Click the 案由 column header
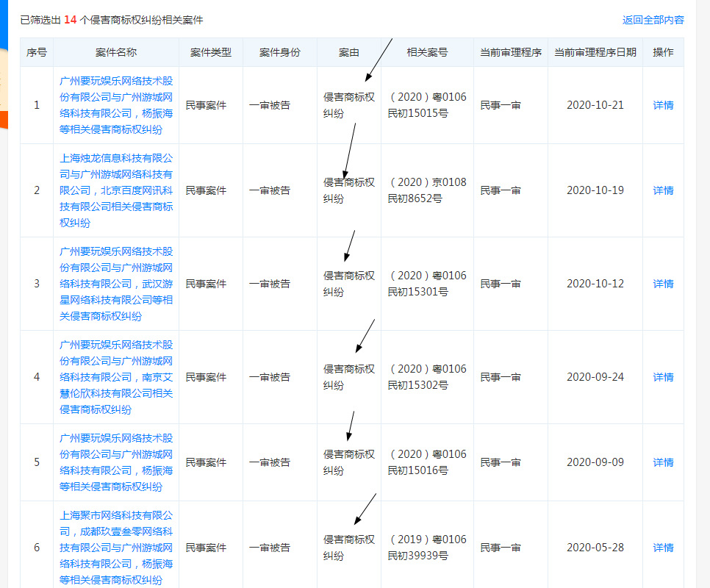Screen dimensions: 710x588 click(x=349, y=52)
